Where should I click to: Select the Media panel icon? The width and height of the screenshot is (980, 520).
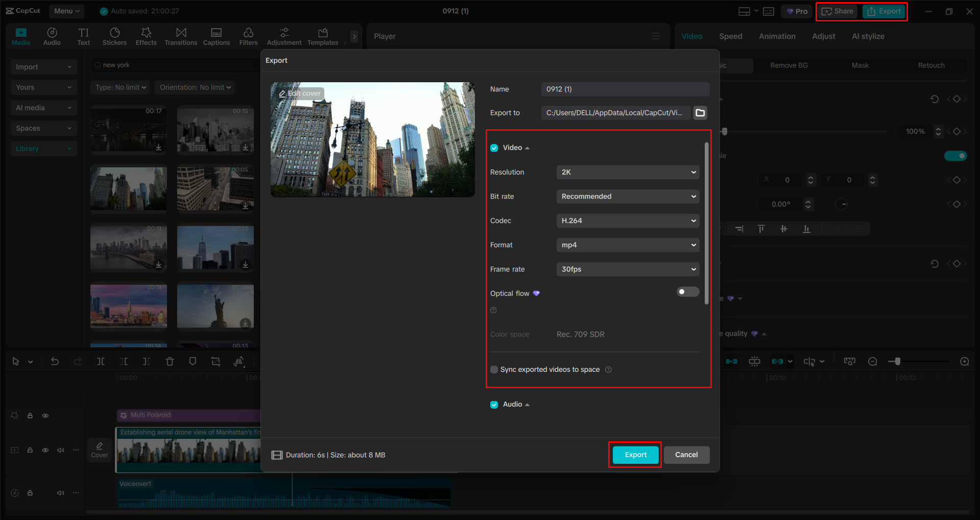coord(20,36)
